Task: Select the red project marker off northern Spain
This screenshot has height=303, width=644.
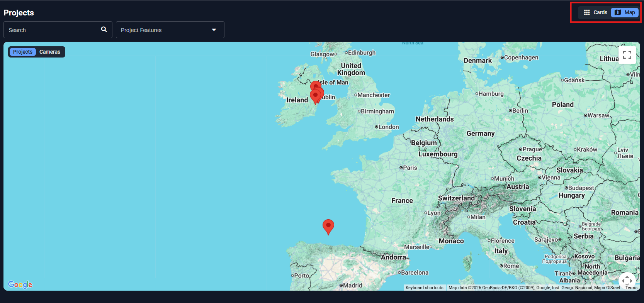Action: (x=328, y=227)
